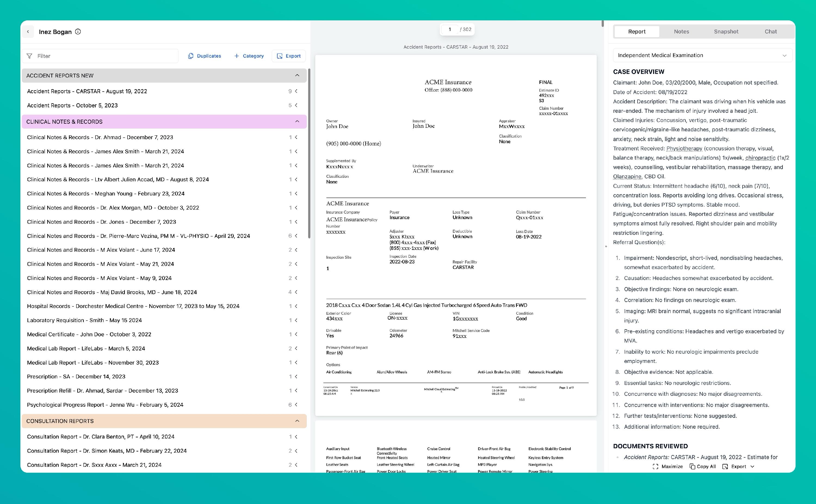This screenshot has width=816, height=504.
Task: Click the document list vertical scrollbar
Action: (x=309, y=153)
